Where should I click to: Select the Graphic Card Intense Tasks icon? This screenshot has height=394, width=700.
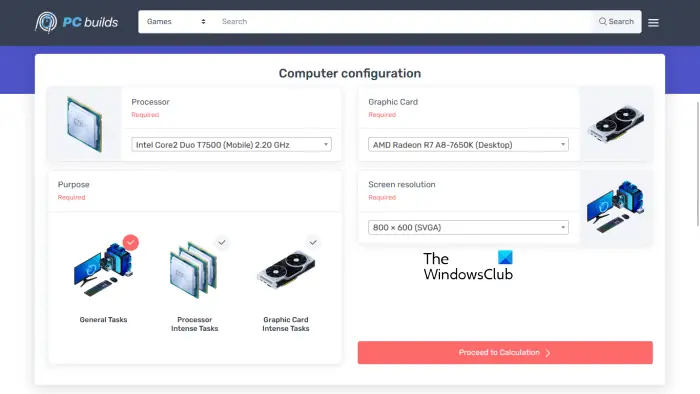(x=286, y=270)
